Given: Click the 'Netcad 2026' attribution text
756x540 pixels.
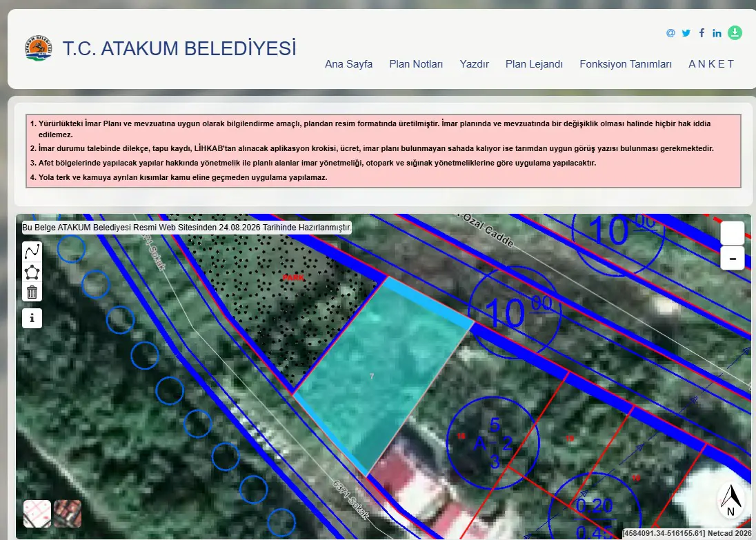Looking at the screenshot, I should tap(730, 533).
